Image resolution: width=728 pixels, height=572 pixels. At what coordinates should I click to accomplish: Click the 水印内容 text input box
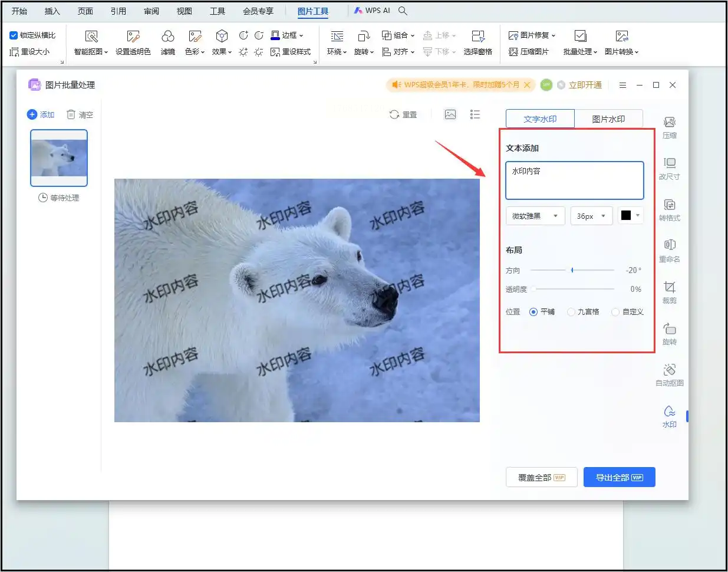click(574, 180)
